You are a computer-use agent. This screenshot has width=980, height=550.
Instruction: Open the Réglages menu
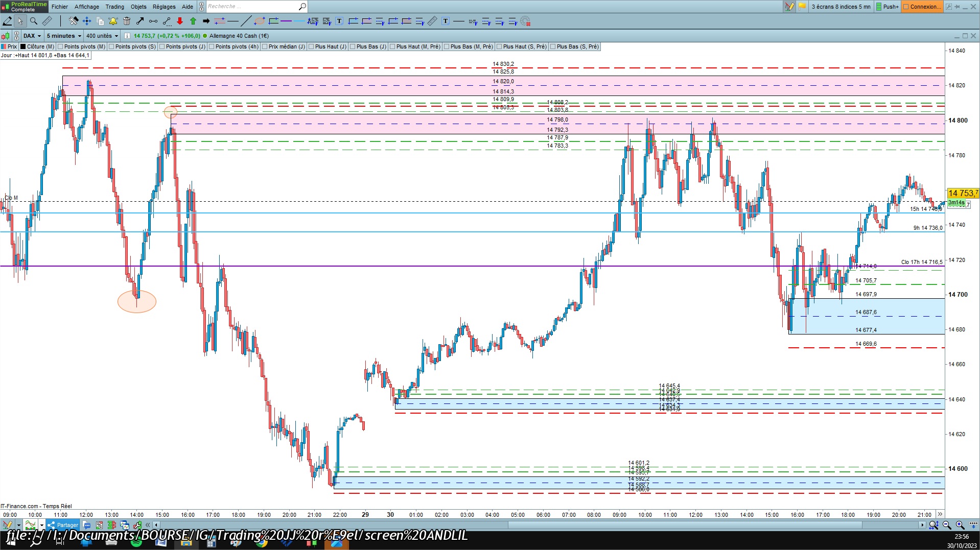164,7
